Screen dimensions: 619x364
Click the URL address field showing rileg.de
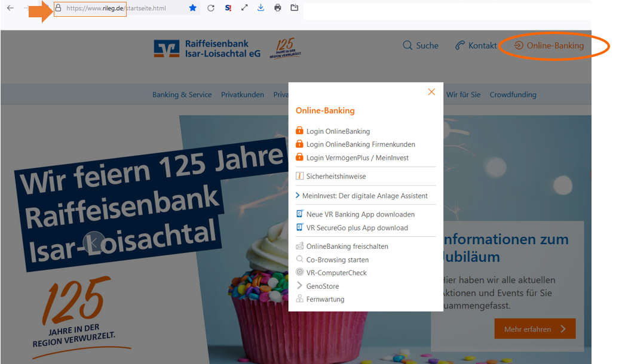click(x=116, y=8)
